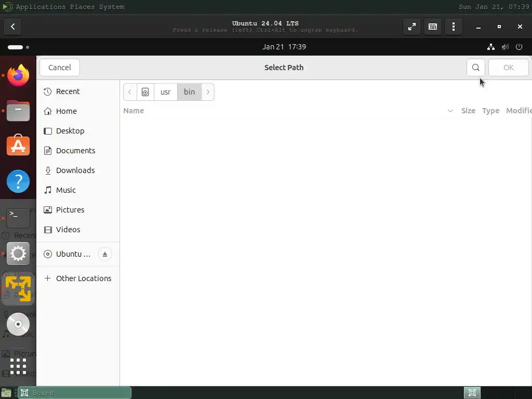This screenshot has width=532, height=399.
Task: Open Other Locations in sidebar
Action: (78, 278)
